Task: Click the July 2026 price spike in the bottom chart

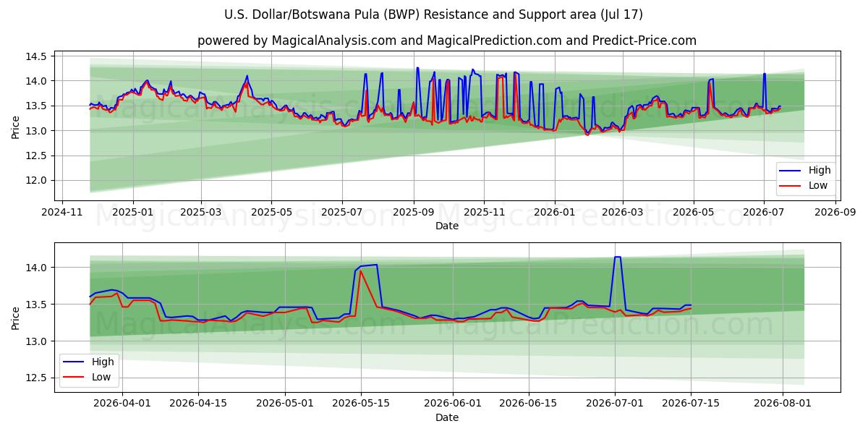Action: (617, 258)
